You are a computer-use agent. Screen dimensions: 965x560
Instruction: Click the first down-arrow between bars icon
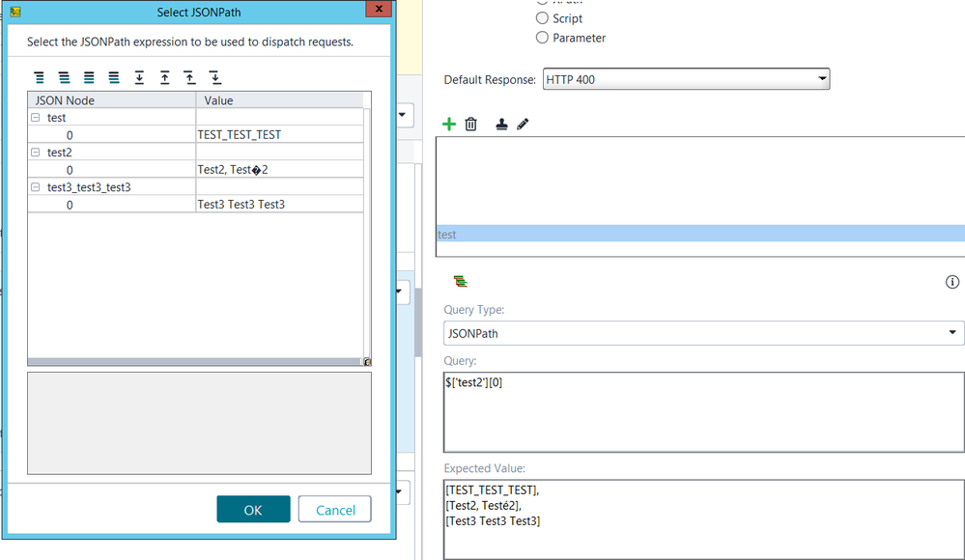[x=139, y=77]
